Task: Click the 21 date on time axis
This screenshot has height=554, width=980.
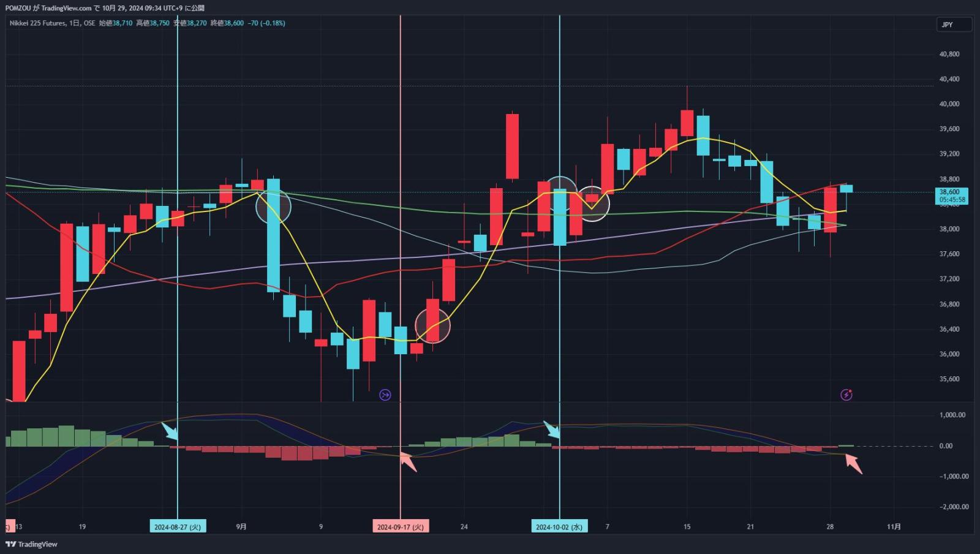Action: [750, 526]
